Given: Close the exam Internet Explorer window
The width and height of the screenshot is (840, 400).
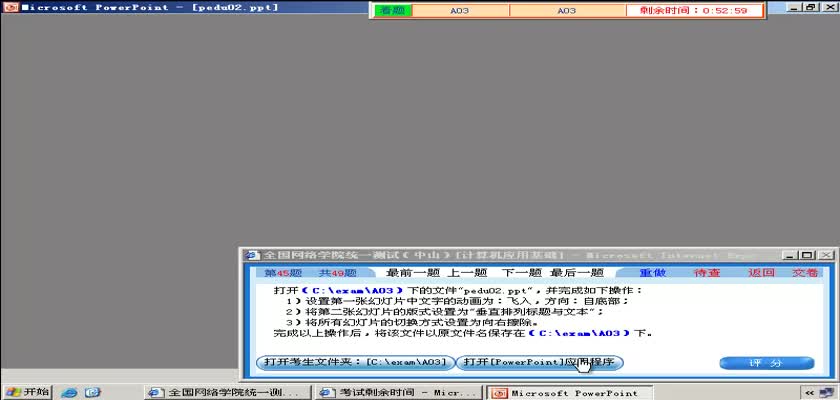Looking at the screenshot, I should click(x=826, y=255).
